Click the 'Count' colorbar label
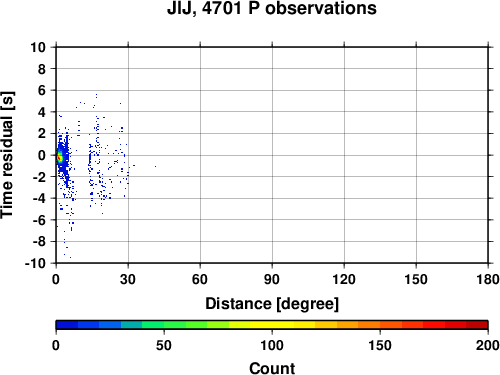 pos(272,368)
